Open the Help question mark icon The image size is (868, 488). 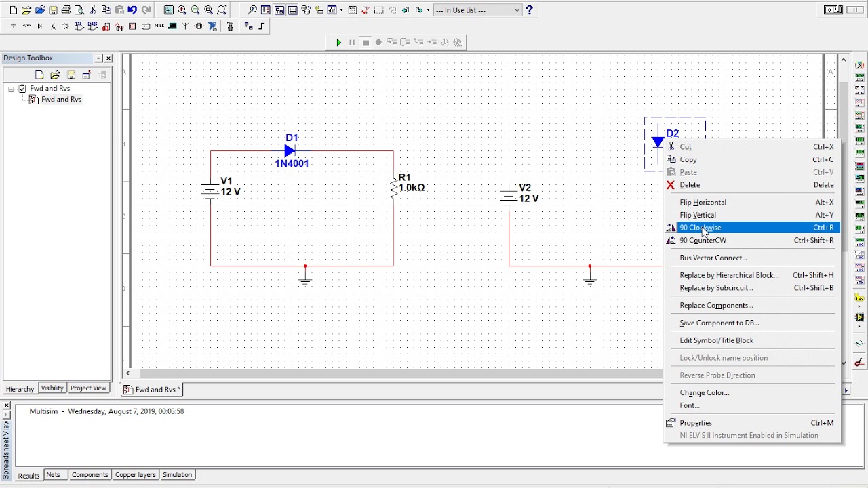pos(530,10)
